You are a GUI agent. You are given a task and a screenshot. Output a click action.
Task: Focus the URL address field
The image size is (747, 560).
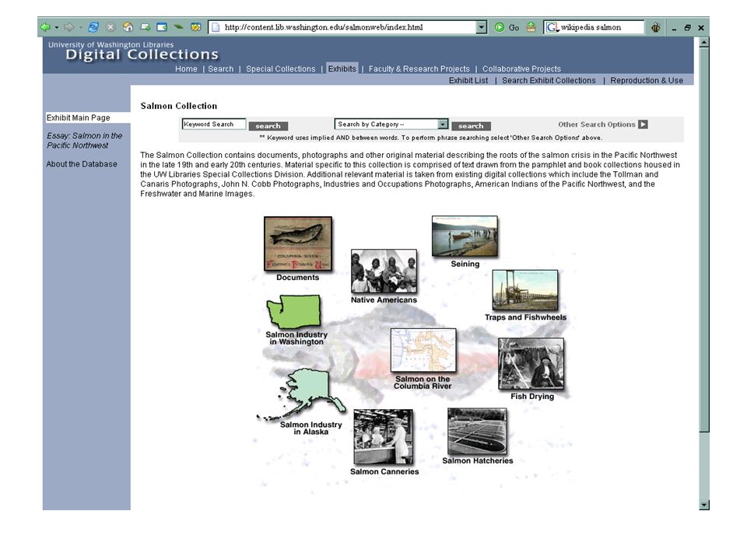(349, 27)
